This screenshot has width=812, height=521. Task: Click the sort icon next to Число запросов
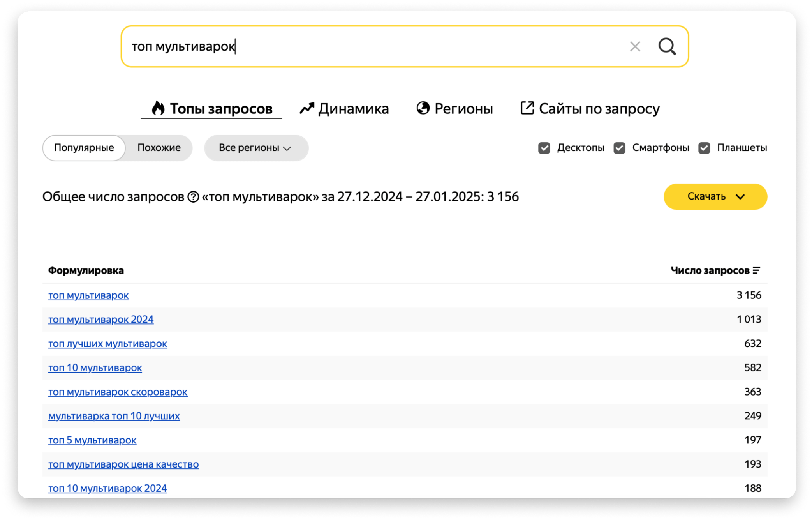[x=756, y=270]
